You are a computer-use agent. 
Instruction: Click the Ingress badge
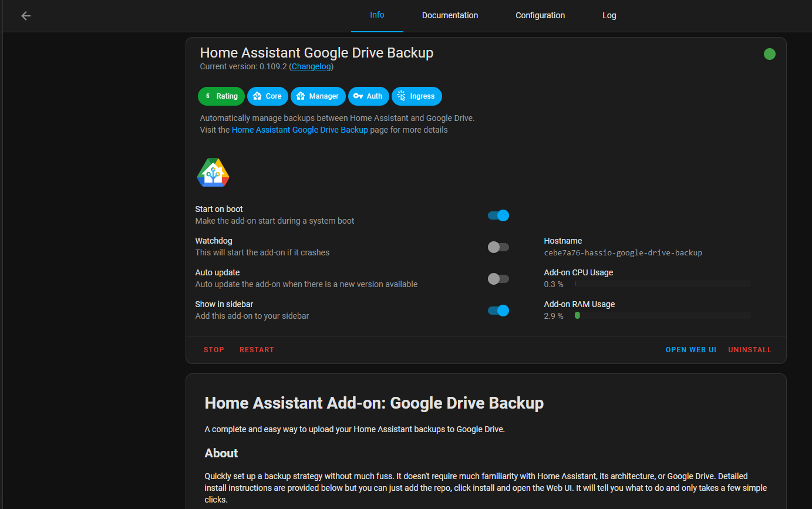[417, 96]
